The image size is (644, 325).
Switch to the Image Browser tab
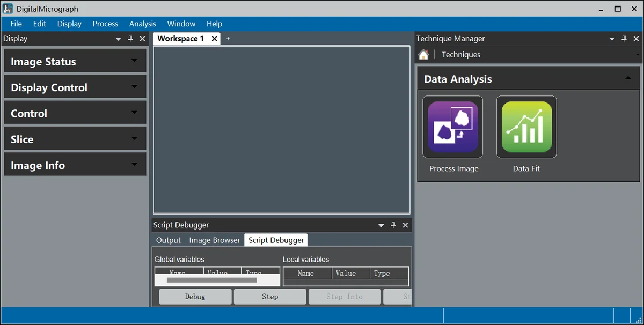pyautogui.click(x=215, y=240)
